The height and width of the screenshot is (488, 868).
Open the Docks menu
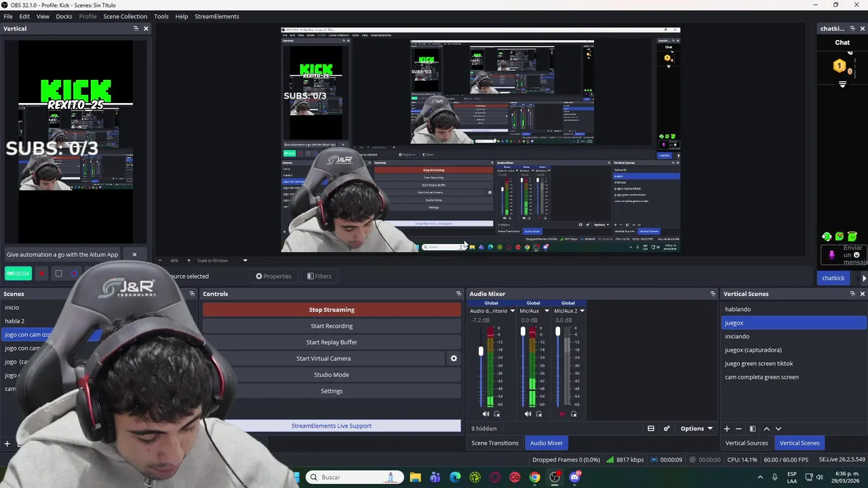64,16
